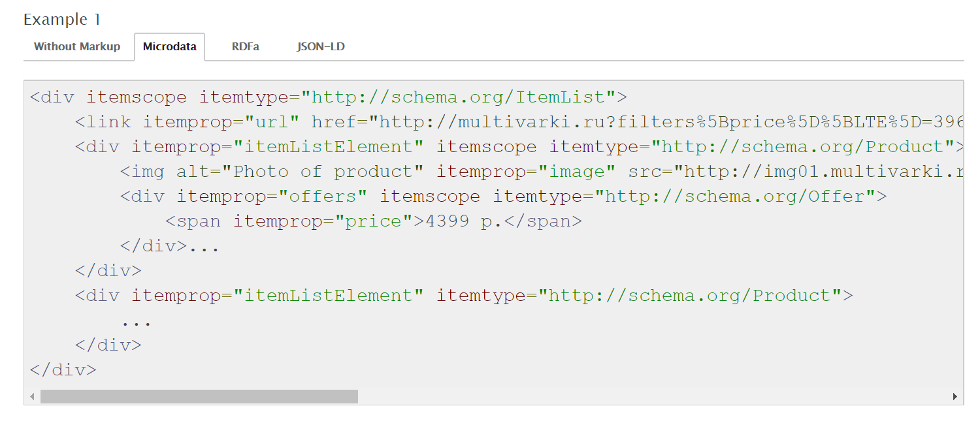Image resolution: width=980 pixels, height=423 pixels.
Task: Click the "Photo of product" alt text
Action: (323, 172)
